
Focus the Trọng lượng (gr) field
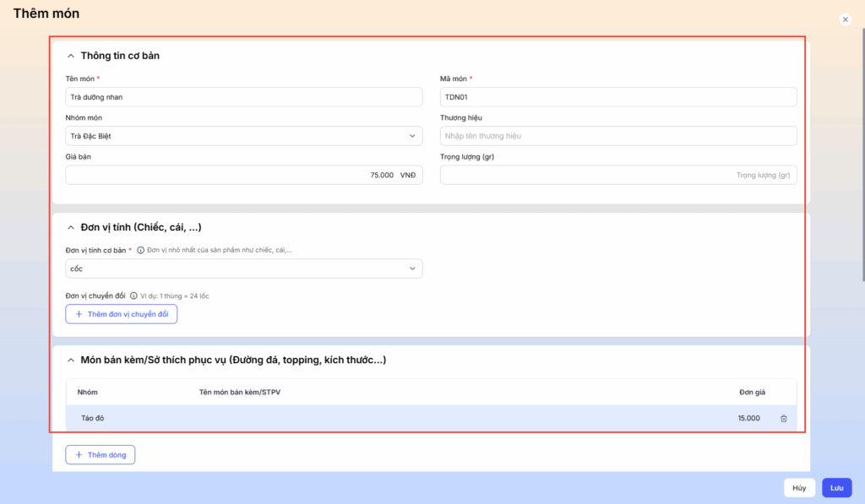pyautogui.click(x=617, y=175)
